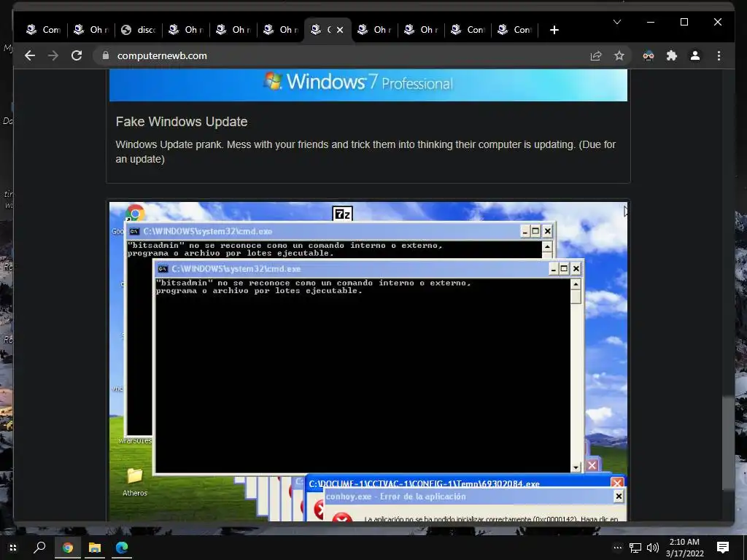Viewport: 747px width, 560px height.
Task: View site info via the lock icon
Action: tap(106, 55)
